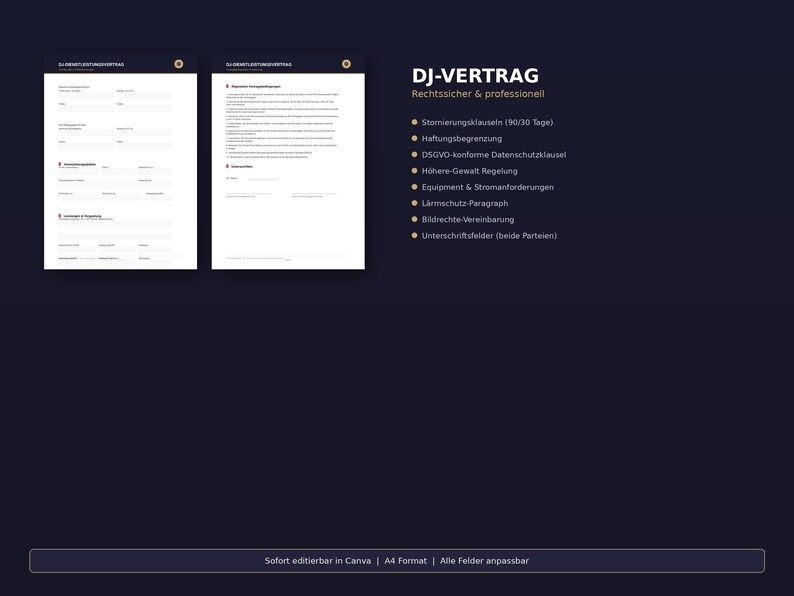The width and height of the screenshot is (794, 596).
Task: Click the 'A4 Format' label
Action: click(406, 561)
